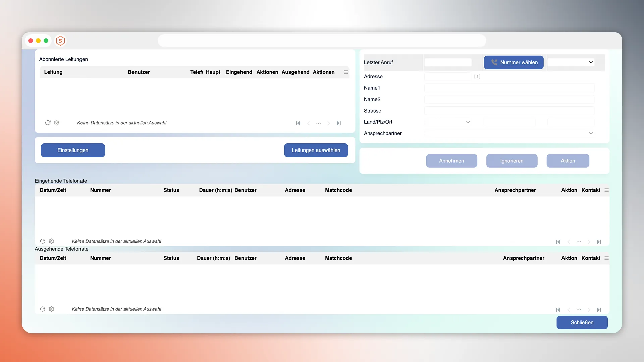Refresh the Abonnierte Leitungen table
Screen dimensions: 644x362
(48, 123)
